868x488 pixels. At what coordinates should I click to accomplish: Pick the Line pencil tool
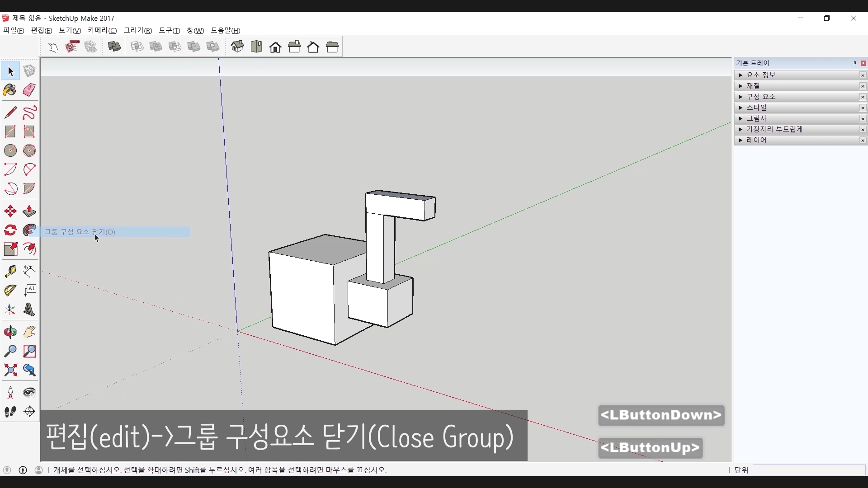coord(10,112)
